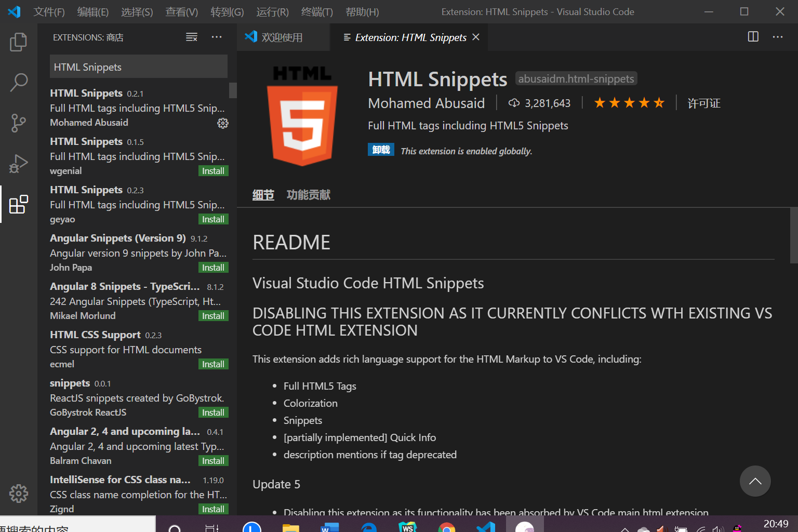
Task: Click the five-star rating of HTML Snippets
Action: point(629,103)
